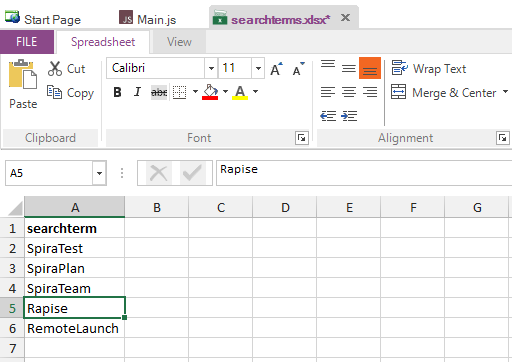This screenshot has height=362, width=512.
Task: Click the cell borders icon
Action: pyautogui.click(x=180, y=92)
